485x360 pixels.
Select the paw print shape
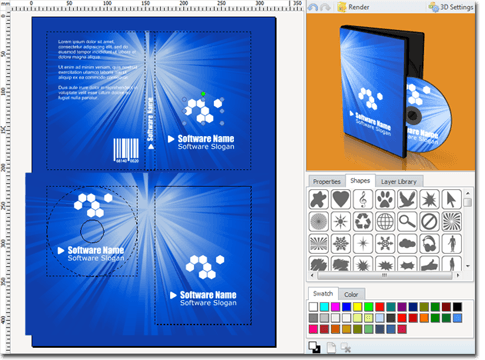(x=385, y=199)
